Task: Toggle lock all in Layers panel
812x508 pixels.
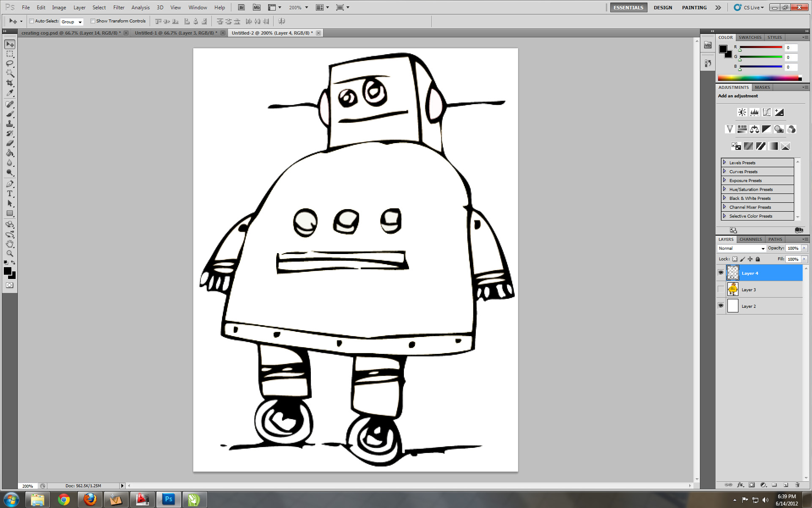Action: 757,259
